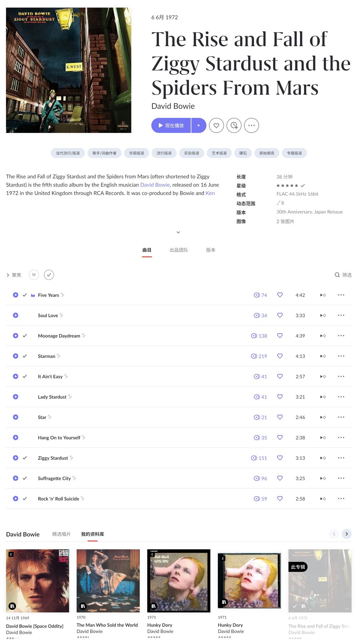Toggle favorite heart for Moonage Daydream

(x=280, y=336)
